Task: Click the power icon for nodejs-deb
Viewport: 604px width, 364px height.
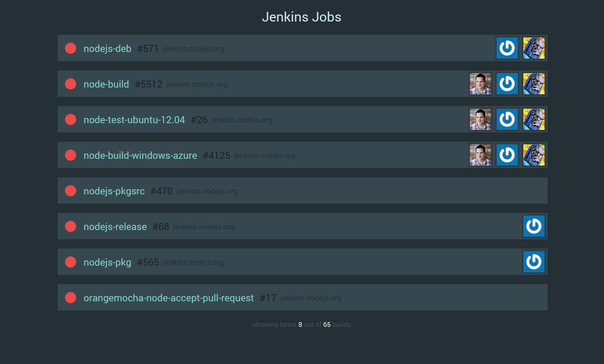Action: tap(507, 48)
